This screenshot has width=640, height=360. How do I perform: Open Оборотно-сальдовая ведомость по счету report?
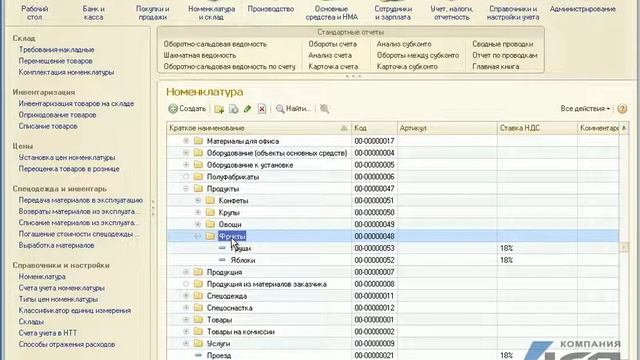click(229, 66)
